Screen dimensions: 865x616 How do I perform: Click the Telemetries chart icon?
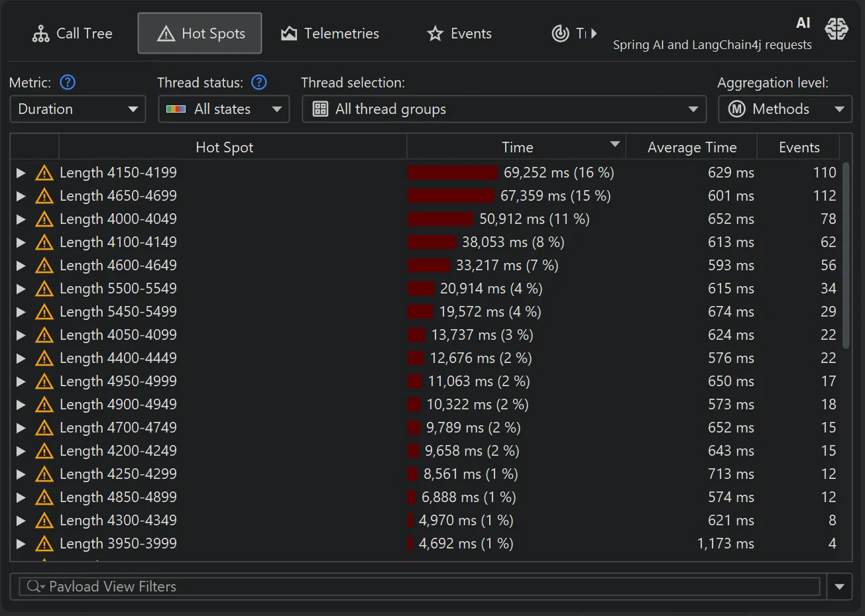[288, 33]
